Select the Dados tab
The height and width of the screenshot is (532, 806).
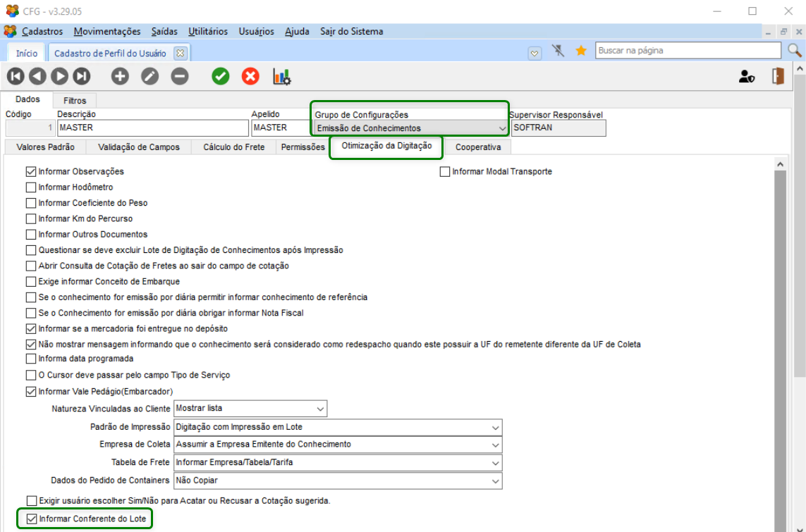[x=28, y=99]
